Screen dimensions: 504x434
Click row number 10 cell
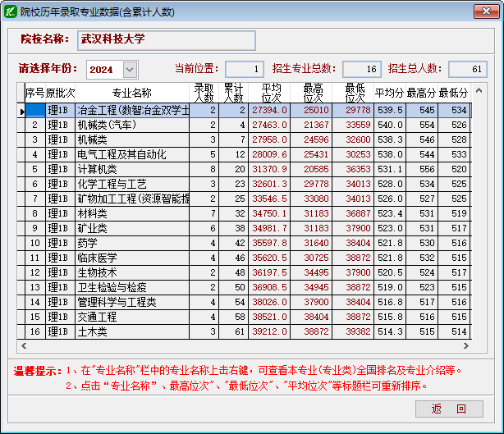[35, 243]
